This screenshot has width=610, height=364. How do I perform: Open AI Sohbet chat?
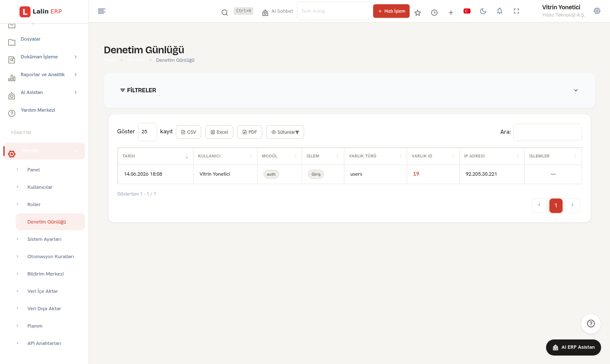[277, 11]
